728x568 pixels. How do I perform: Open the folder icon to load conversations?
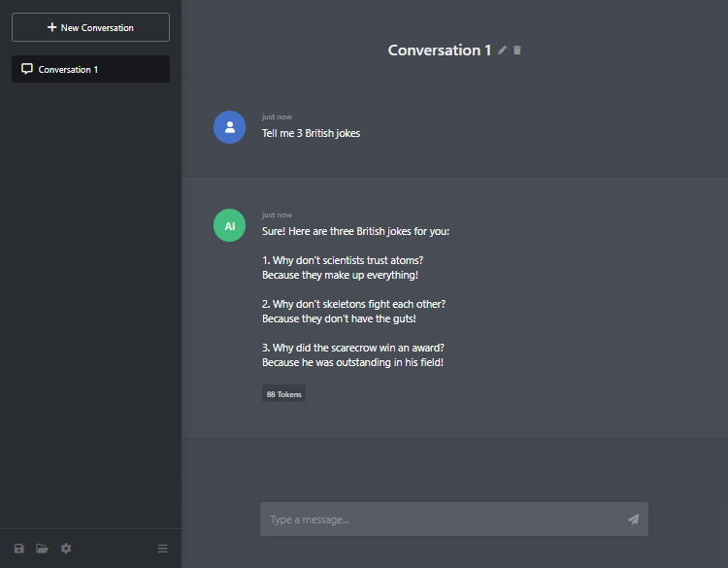[x=43, y=549]
